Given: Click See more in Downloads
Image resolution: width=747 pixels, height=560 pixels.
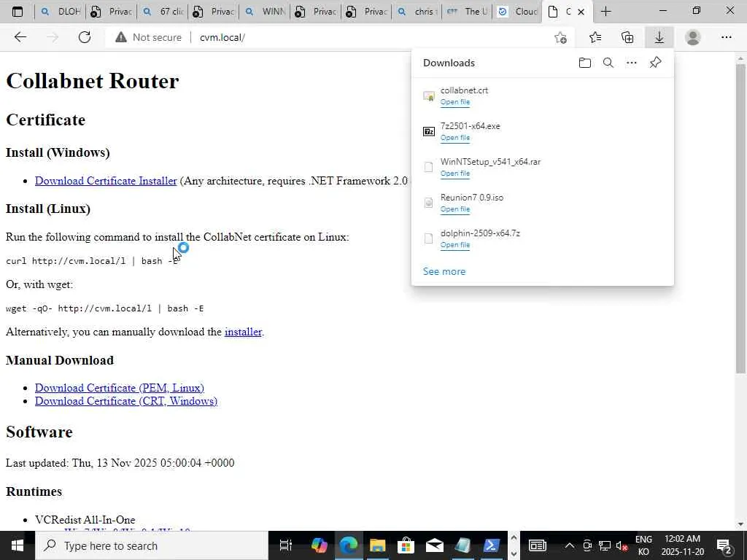Looking at the screenshot, I should [x=444, y=271].
